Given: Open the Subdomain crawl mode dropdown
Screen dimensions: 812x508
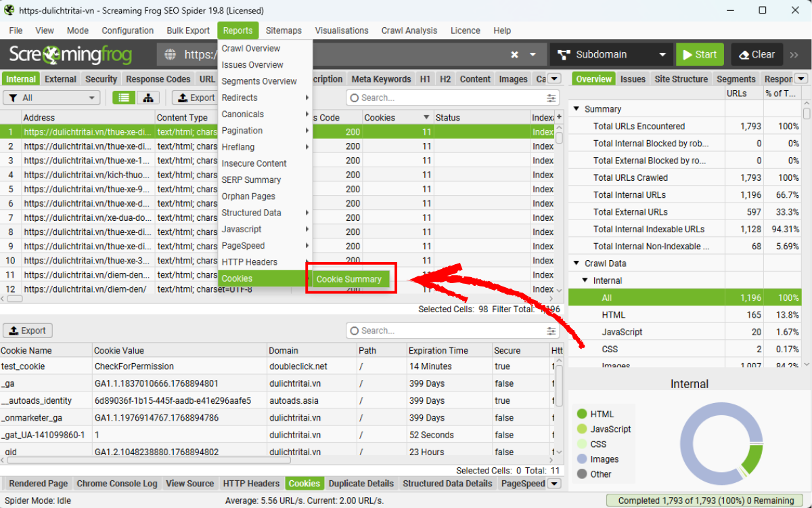Looking at the screenshot, I should click(x=611, y=55).
